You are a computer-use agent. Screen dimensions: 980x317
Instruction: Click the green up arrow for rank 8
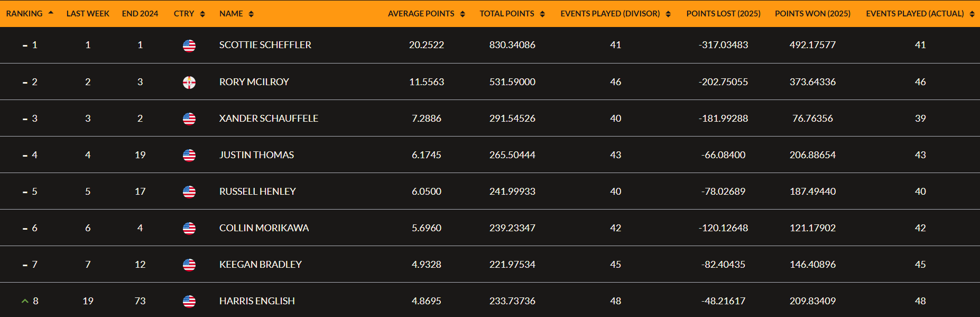[x=25, y=301]
